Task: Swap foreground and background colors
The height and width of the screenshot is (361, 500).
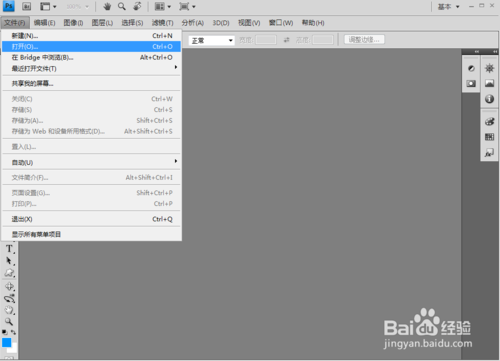Action: [x=13, y=332]
